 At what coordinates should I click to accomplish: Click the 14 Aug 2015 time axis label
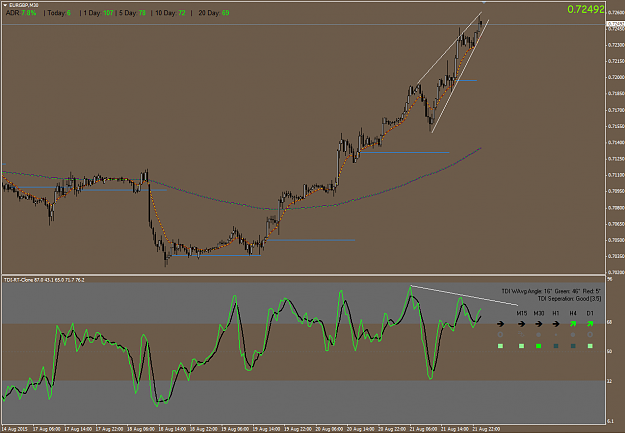pyautogui.click(x=14, y=429)
